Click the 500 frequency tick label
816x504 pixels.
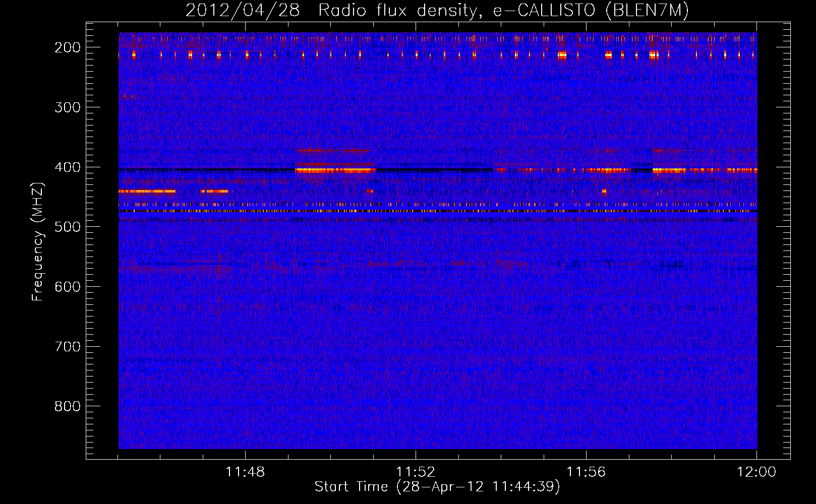pos(68,227)
